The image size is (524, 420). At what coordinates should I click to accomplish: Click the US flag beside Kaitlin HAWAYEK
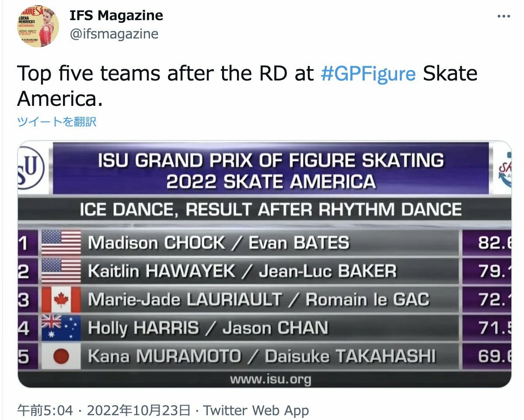tap(61, 271)
